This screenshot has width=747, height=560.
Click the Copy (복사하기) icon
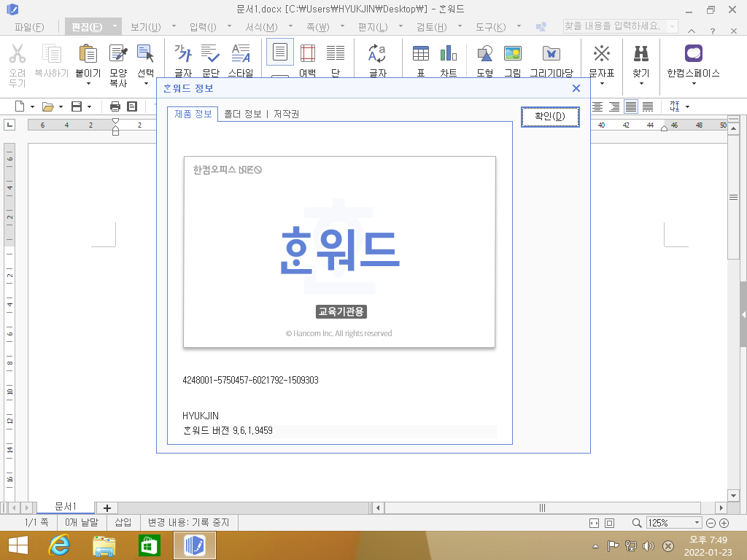[52, 53]
